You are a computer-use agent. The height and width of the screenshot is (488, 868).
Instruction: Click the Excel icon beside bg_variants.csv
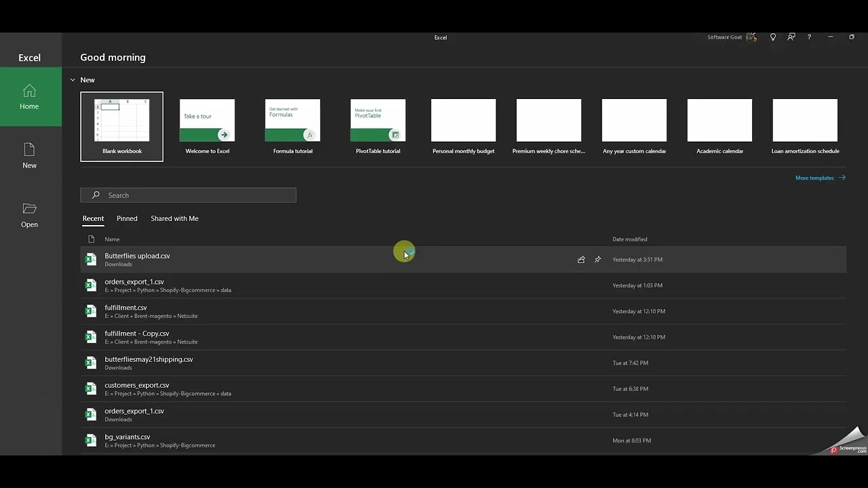pos(91,440)
